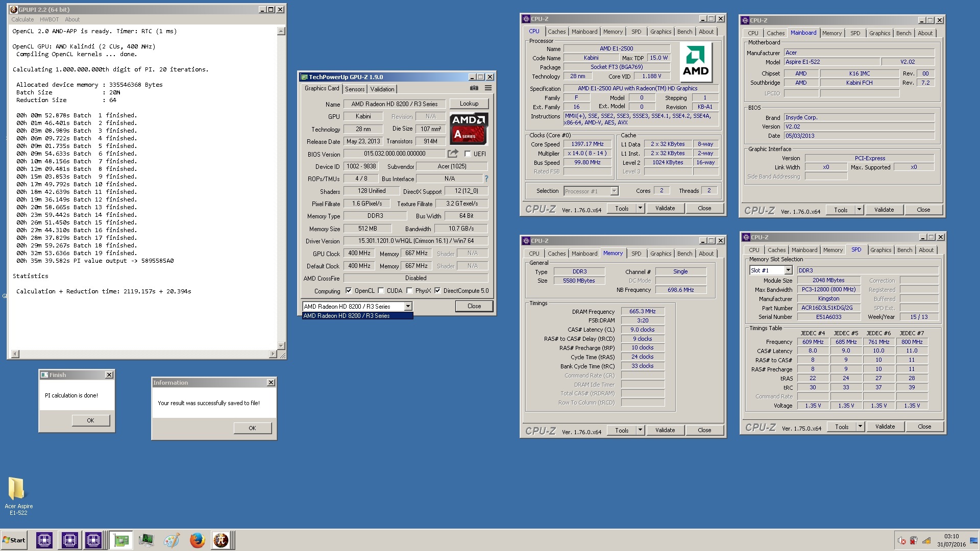980x551 pixels.
Task: Open the system monitor taskbar icon
Action: (x=146, y=540)
